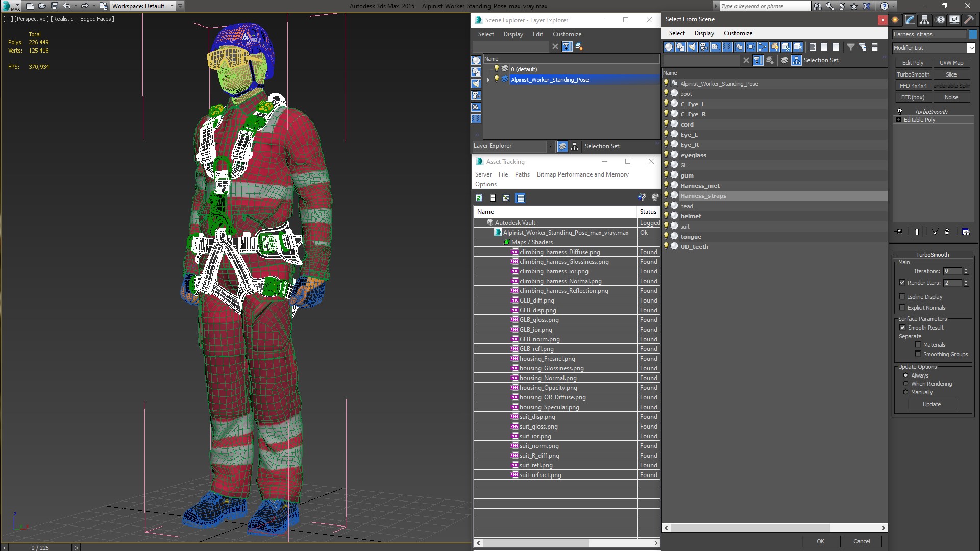The width and height of the screenshot is (980, 551).
Task: Open Bitmap Performance and Memory menu
Action: coord(582,174)
